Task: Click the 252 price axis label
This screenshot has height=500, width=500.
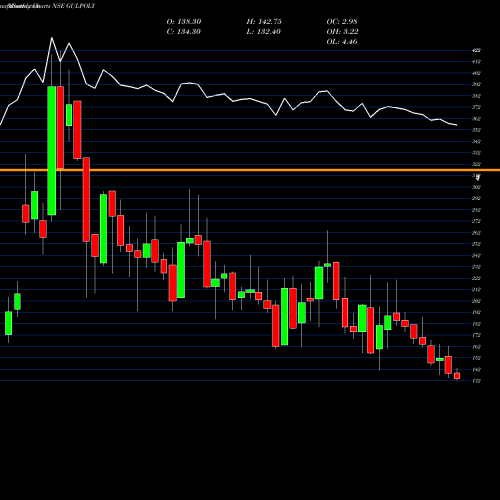Action: pos(476,244)
